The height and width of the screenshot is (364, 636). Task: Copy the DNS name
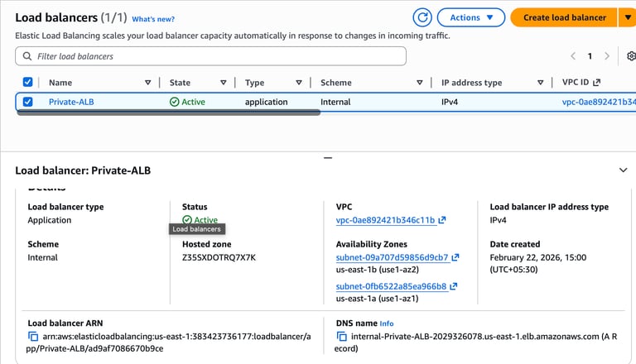341,337
